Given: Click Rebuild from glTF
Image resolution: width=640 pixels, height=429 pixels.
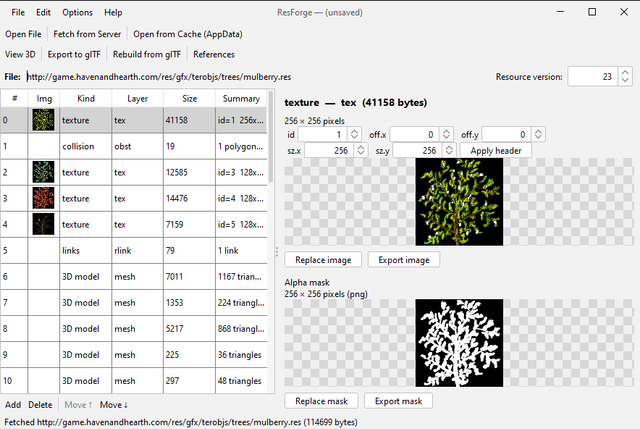Looking at the screenshot, I should click(x=147, y=54).
